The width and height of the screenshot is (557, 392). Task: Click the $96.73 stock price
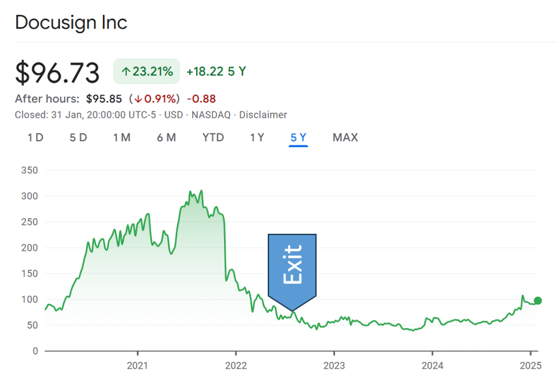pos(57,73)
